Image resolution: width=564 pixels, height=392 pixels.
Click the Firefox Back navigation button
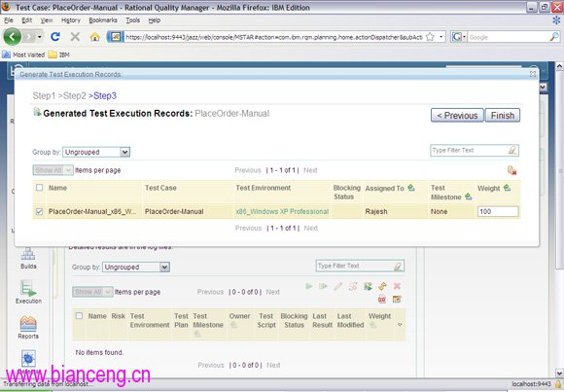click(x=13, y=36)
